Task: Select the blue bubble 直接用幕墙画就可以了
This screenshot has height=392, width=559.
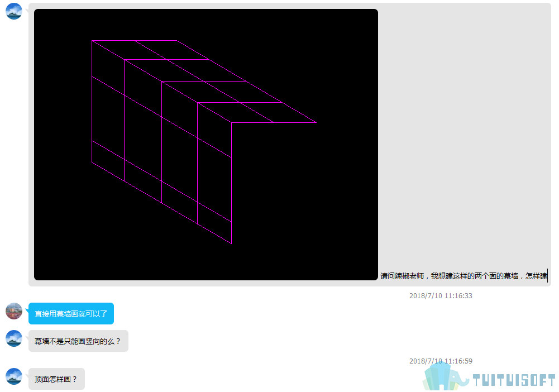Action: coord(71,314)
